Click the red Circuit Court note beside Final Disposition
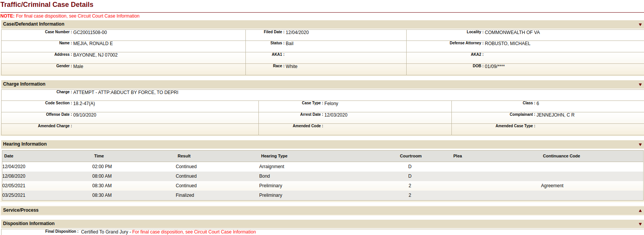 [194, 232]
